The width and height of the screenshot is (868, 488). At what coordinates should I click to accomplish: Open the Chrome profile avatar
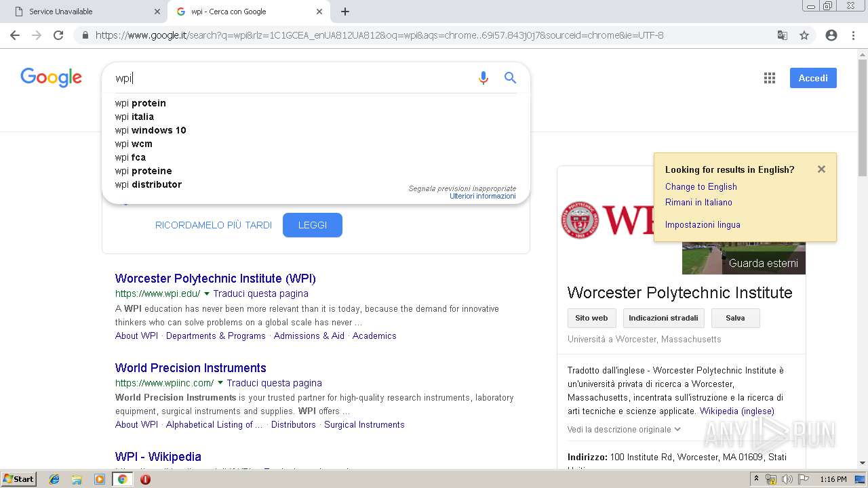click(x=831, y=35)
